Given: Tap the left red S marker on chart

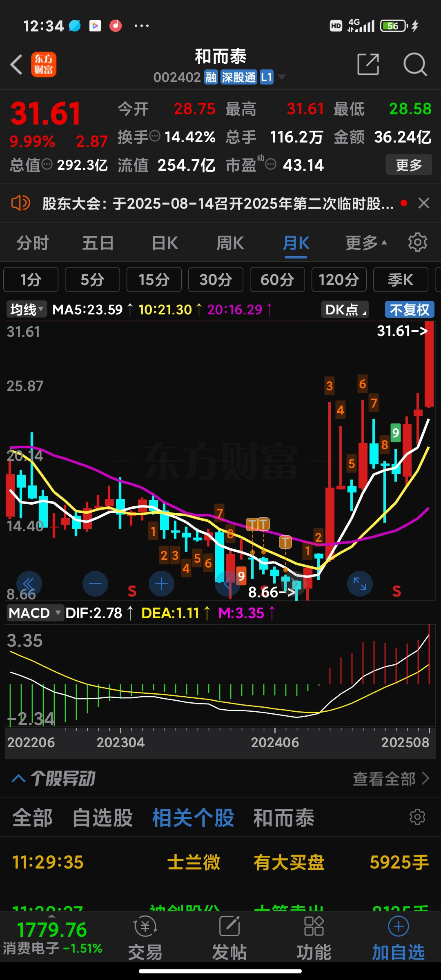Looking at the screenshot, I should click(132, 591).
